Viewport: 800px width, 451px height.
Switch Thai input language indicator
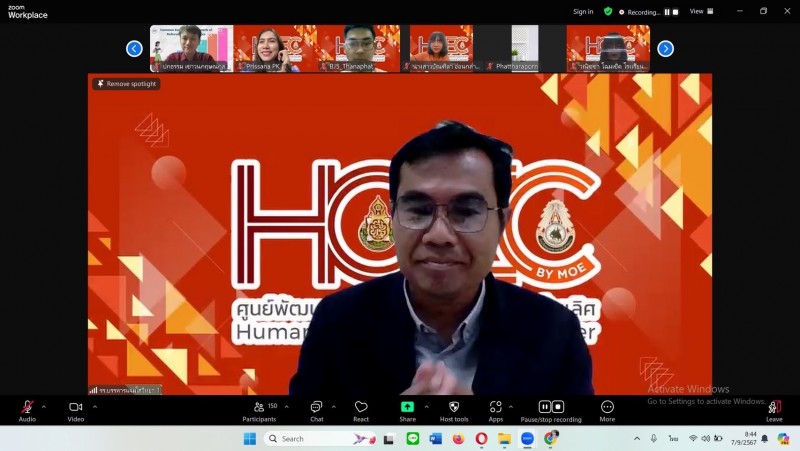click(673, 439)
